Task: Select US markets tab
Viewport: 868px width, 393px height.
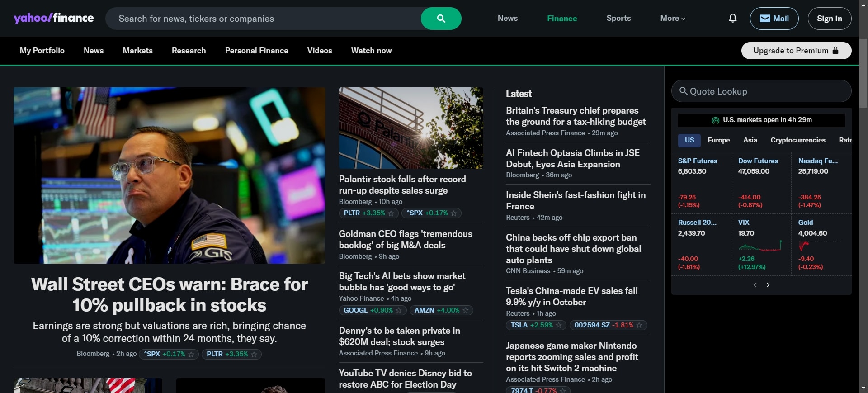Action: coord(689,140)
